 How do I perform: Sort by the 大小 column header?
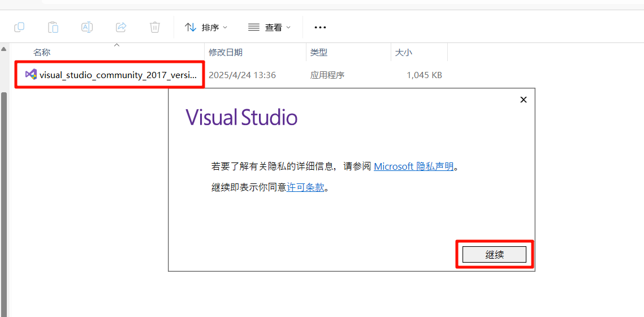click(x=403, y=53)
